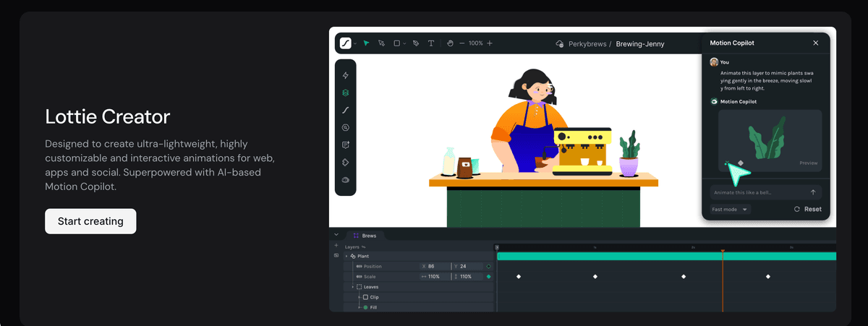
Task: Select the Text tool
Action: coord(431,43)
